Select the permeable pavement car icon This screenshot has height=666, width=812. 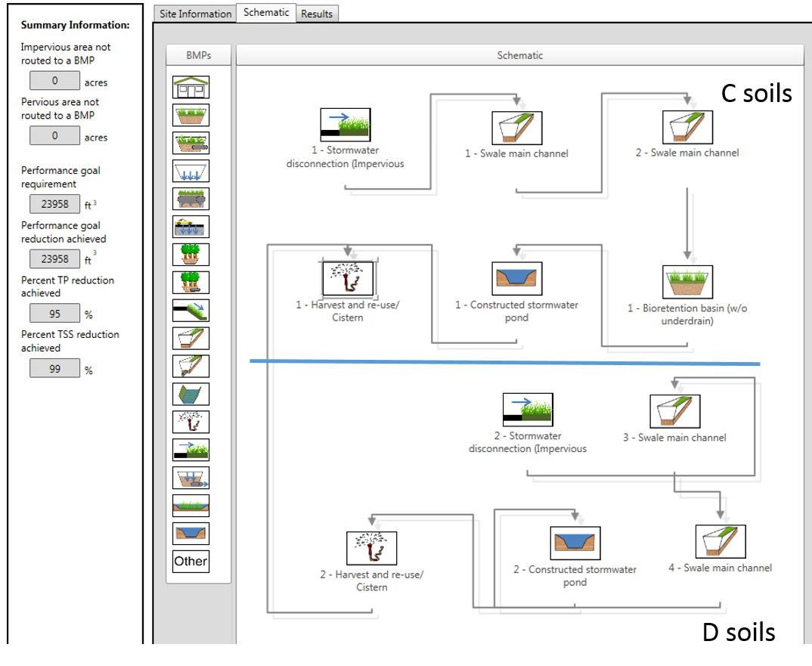(191, 227)
